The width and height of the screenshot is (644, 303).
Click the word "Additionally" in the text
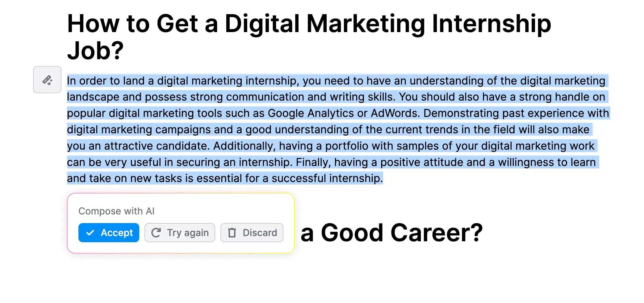click(x=244, y=146)
